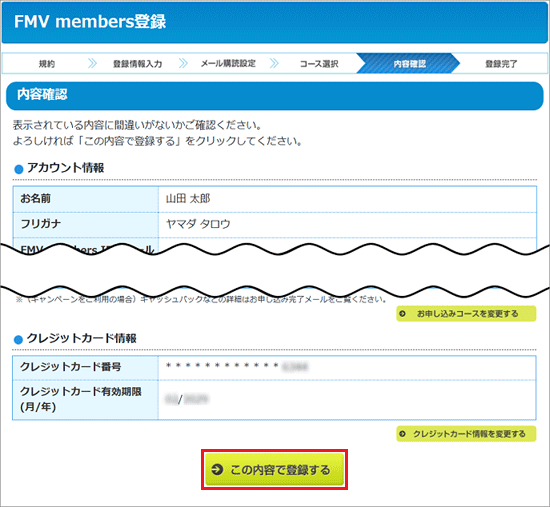Click the クレジットカード番号 label
The height and width of the screenshot is (507, 550).
(x=71, y=367)
